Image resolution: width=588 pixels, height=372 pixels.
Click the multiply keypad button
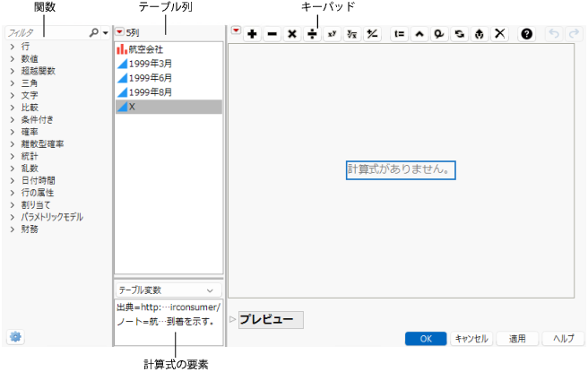(292, 34)
